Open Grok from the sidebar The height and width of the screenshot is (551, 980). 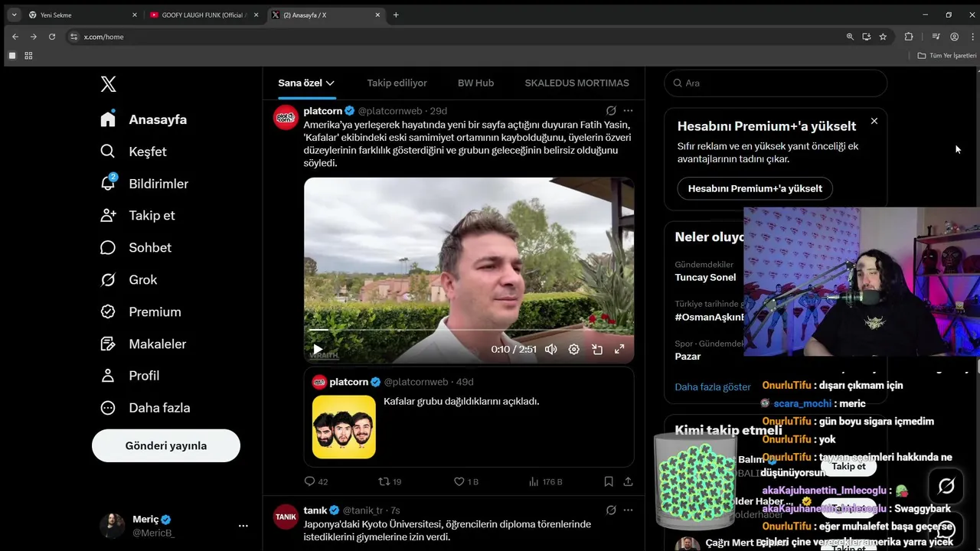pos(129,280)
